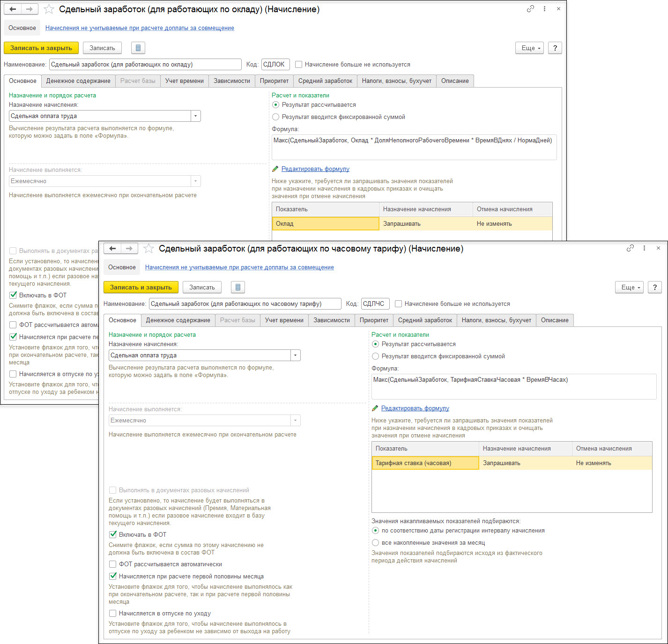
Task: Toggle 'Начисление больше не используется' in salary window
Action: click(x=299, y=65)
